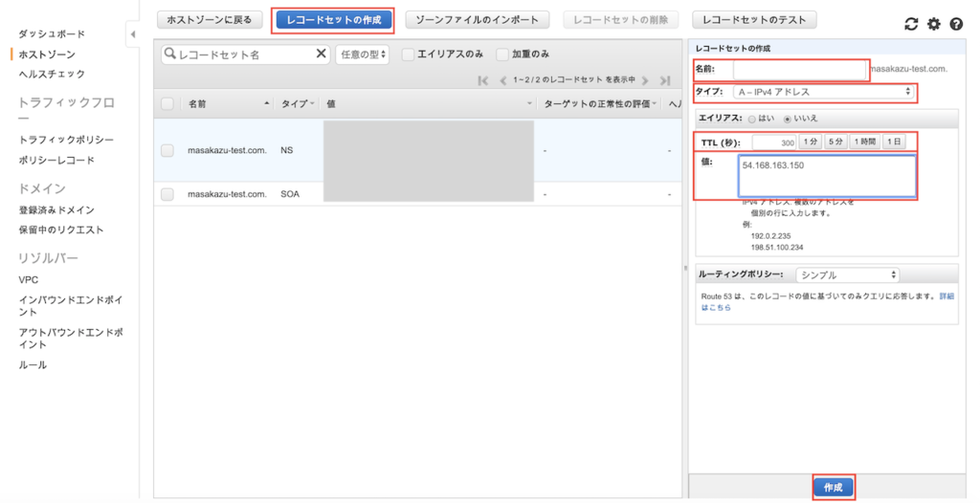
Task: Open the タイプ dropdown showing A – IPv4 アドレス
Action: pos(824,92)
